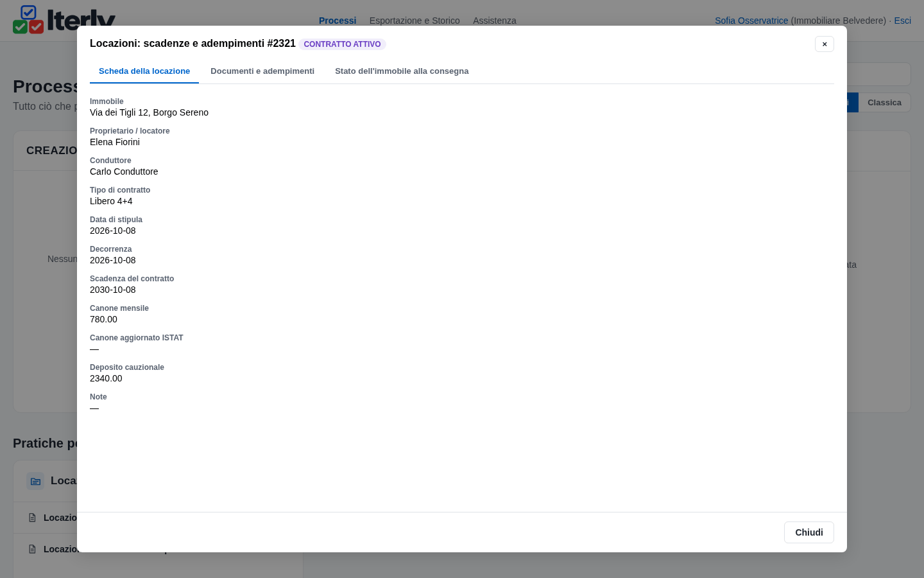This screenshot has width=924, height=578.
Task: Log out with the Esci link
Action: 903,21
